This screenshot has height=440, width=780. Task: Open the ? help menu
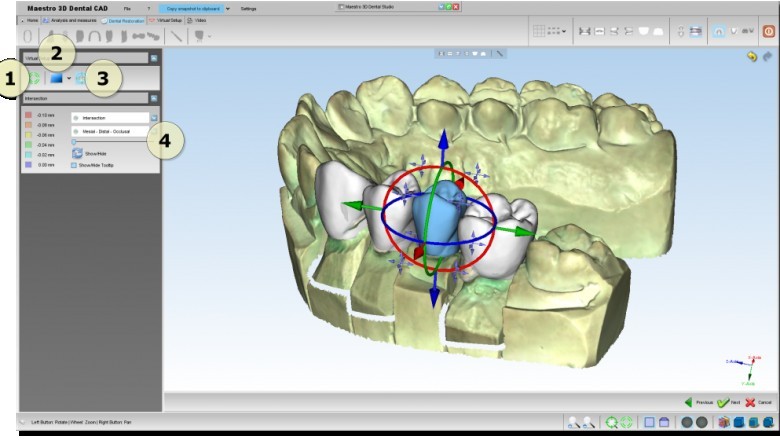point(149,8)
